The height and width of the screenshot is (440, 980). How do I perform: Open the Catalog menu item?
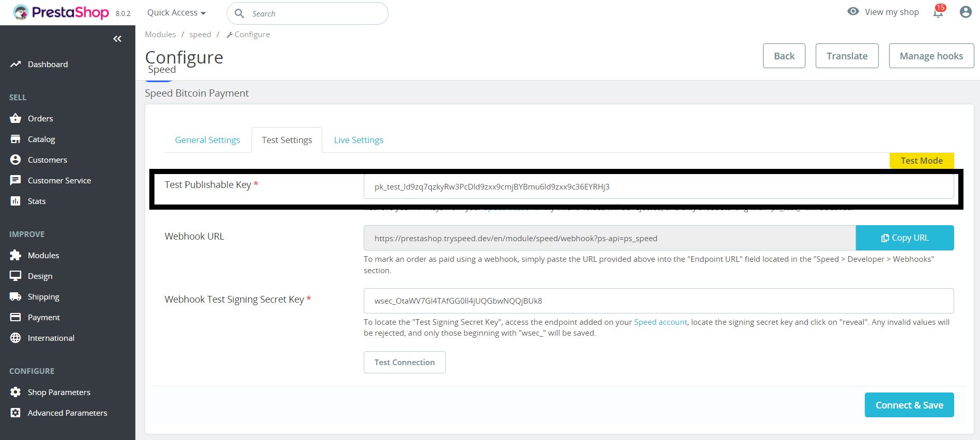tap(41, 139)
